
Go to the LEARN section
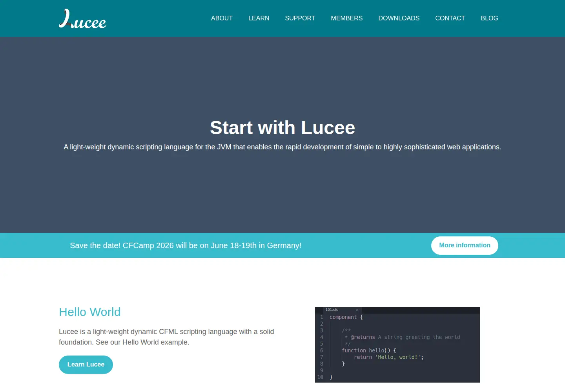pos(259,18)
